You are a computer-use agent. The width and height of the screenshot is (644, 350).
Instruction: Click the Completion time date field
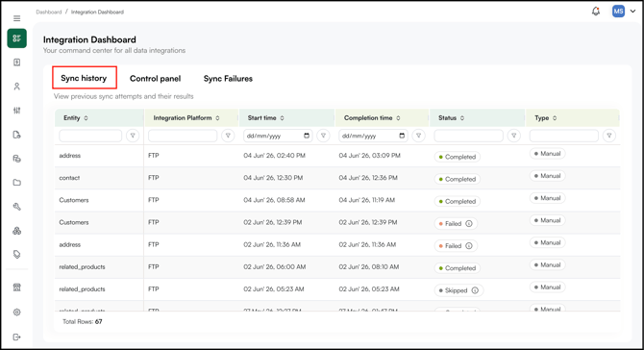[x=373, y=136]
